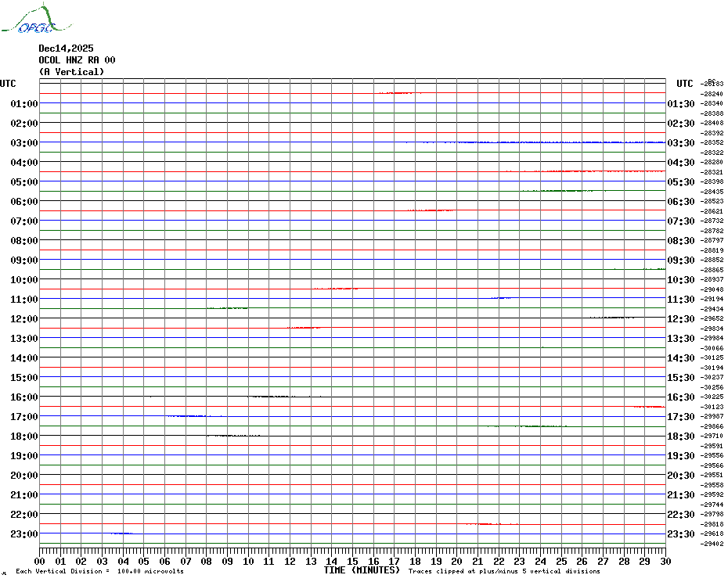
Task: Click the 10:30 label on right side
Action: [681, 280]
